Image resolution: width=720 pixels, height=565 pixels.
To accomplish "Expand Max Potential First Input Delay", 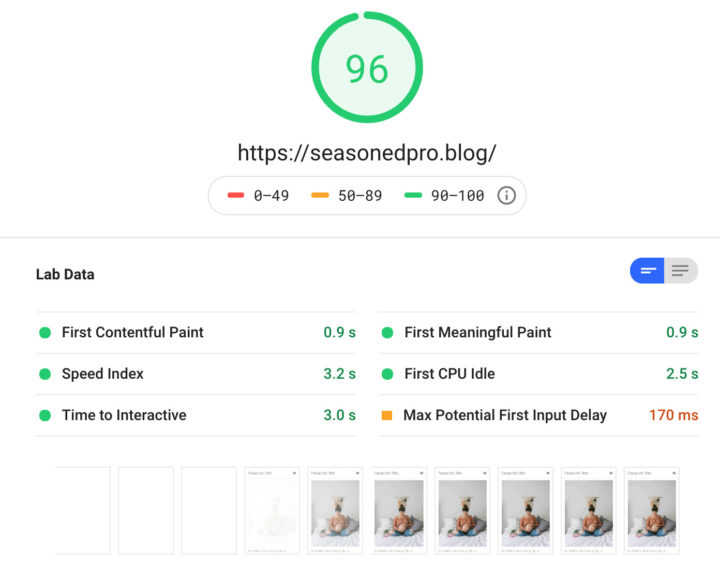I will pyautogui.click(x=505, y=415).
